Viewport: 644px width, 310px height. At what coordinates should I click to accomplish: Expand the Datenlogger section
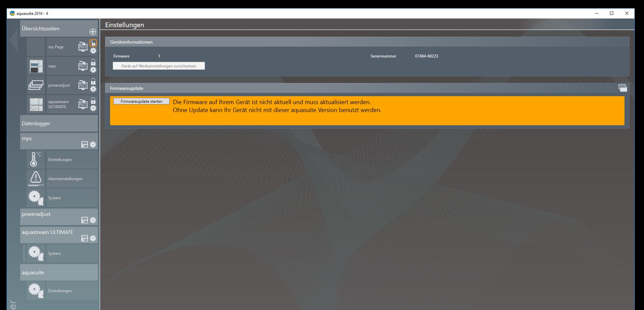[59, 124]
